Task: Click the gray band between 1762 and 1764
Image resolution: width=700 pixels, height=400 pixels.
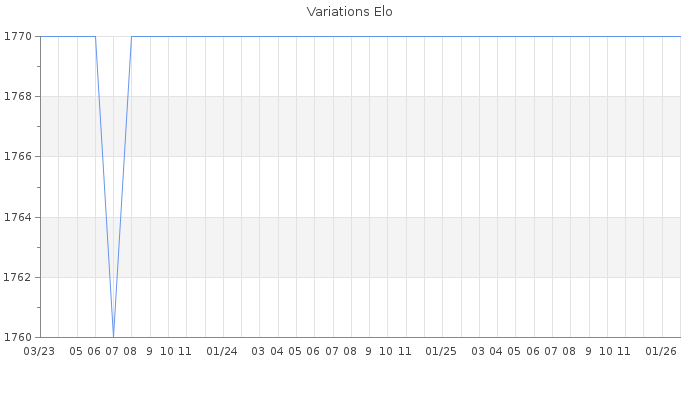Action: (400, 247)
